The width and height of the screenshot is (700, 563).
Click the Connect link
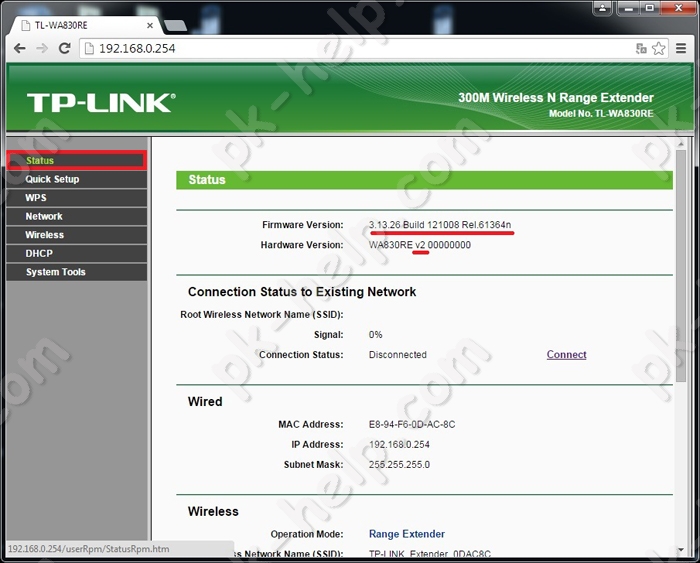point(567,354)
